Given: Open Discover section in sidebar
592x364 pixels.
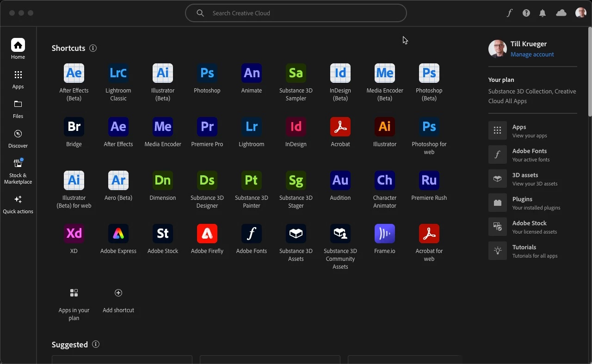Looking at the screenshot, I should 18,139.
